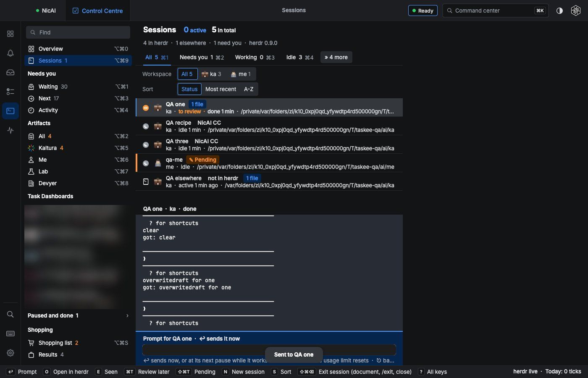This screenshot has height=378, width=588.
Task: Open the keyboard shortcuts icon in left rail
Action: tap(10, 333)
